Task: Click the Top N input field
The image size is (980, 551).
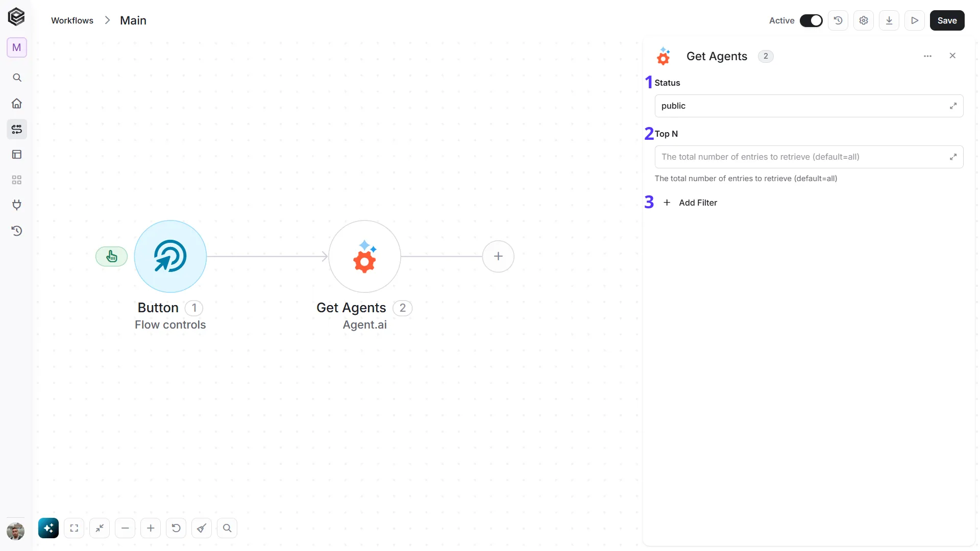Action: (808, 157)
